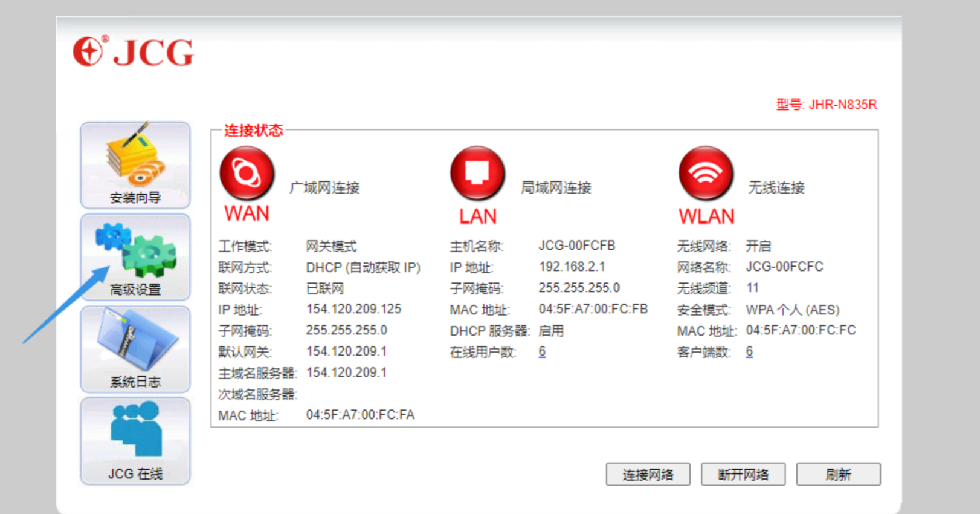Screen dimensions: 980x514
Task: Click the 无线连接 label beside WLAN
Action: tap(776, 188)
